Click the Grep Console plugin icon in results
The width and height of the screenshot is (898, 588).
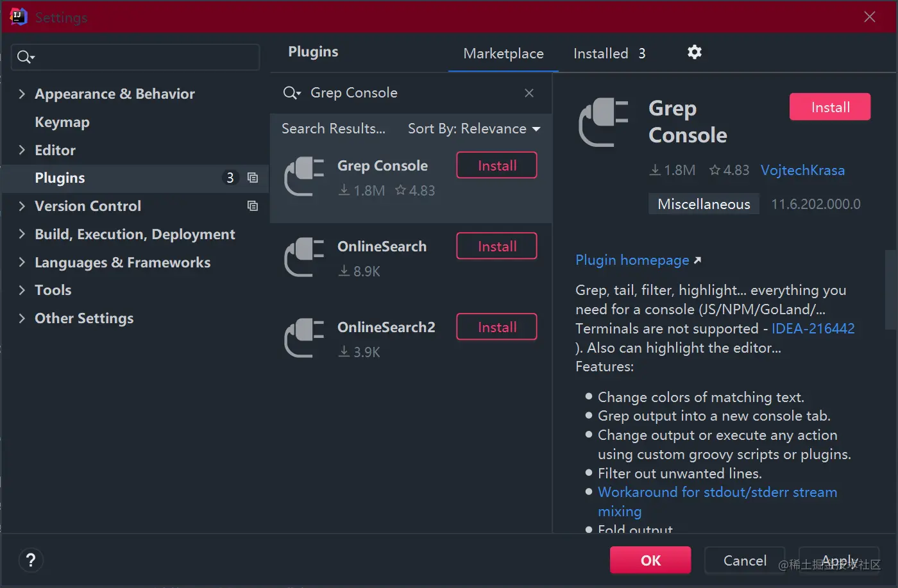pyautogui.click(x=304, y=177)
